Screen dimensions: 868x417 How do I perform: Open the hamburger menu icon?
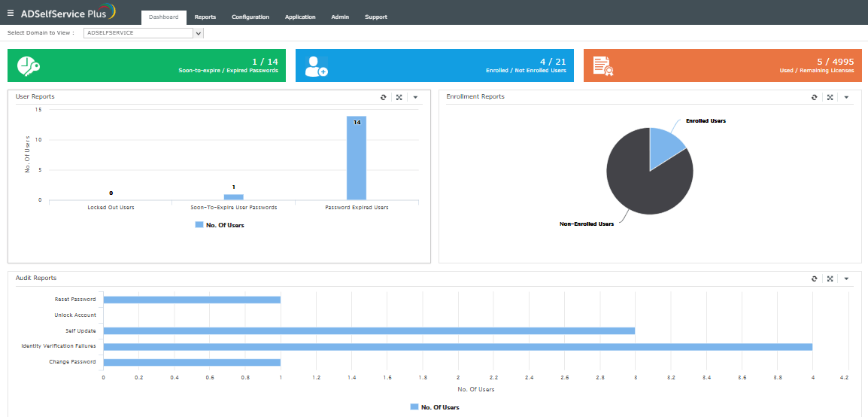(11, 12)
